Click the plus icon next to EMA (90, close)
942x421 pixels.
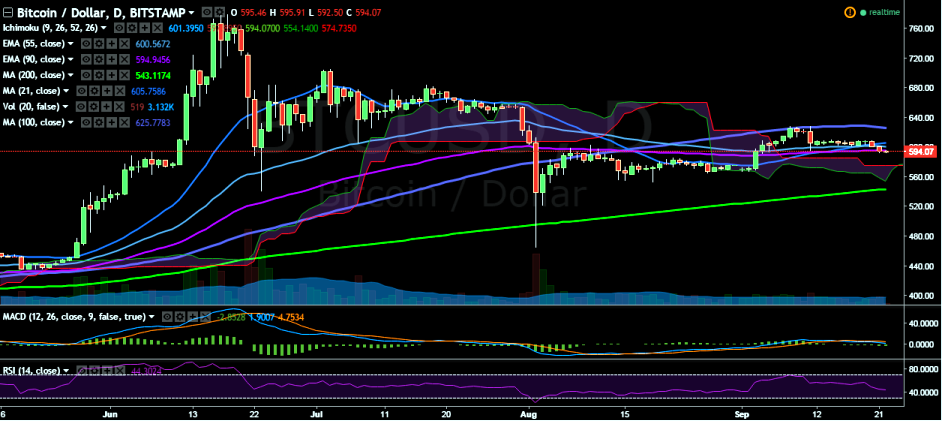pyautogui.click(x=112, y=59)
